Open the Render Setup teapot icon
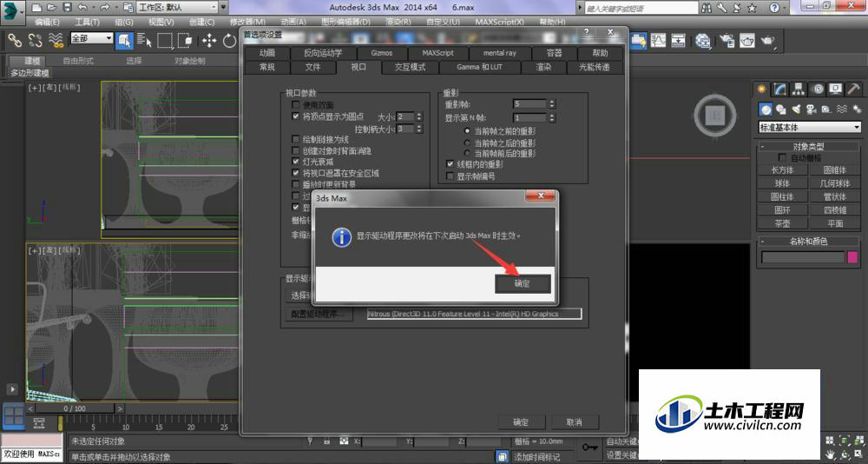This screenshot has height=464, width=868. pyautogui.click(x=727, y=41)
